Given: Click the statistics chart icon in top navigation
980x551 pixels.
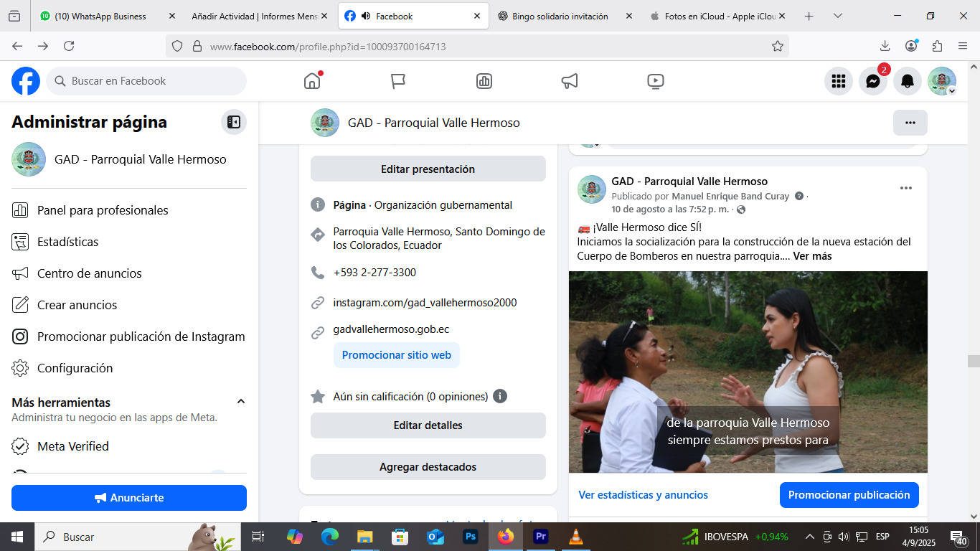Looking at the screenshot, I should (x=484, y=81).
